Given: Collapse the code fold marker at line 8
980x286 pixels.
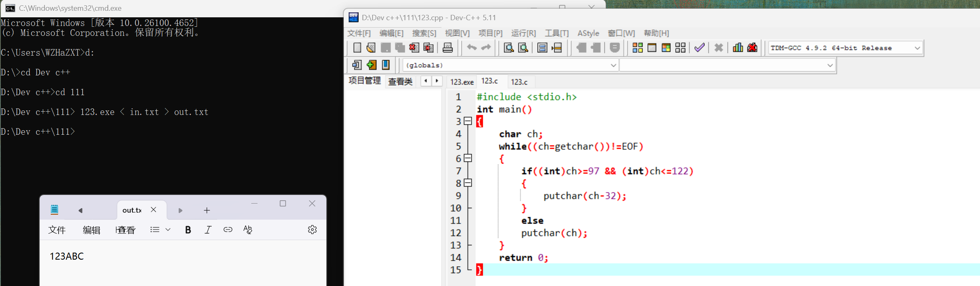Looking at the screenshot, I should point(468,183).
